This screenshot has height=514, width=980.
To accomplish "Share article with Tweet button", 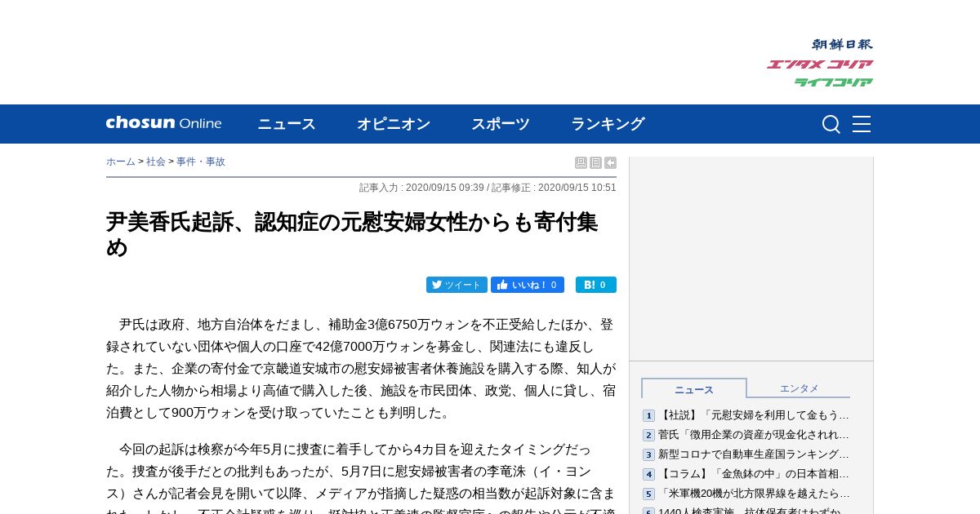I will click(x=457, y=285).
